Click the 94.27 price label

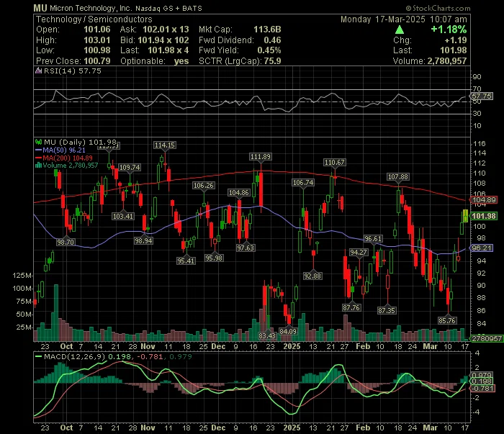pos(359,253)
